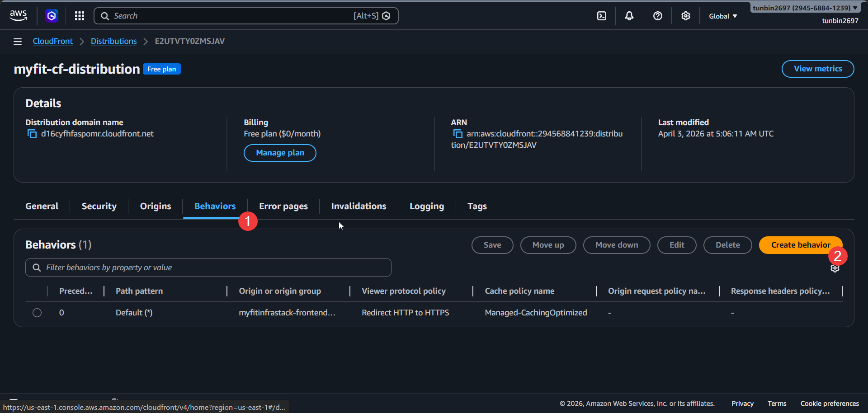The width and height of the screenshot is (868, 413).
Task: Click the filter behaviors input field
Action: pos(208,267)
